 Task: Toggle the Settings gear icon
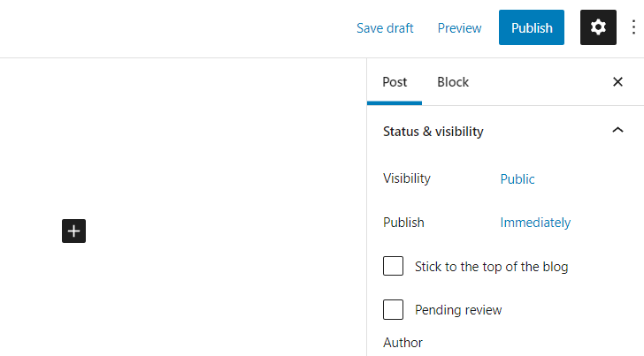tap(598, 27)
